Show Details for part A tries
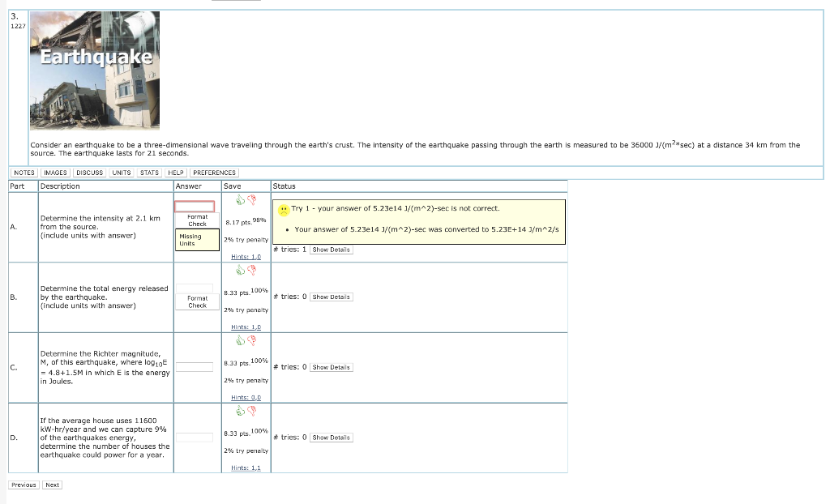The image size is (830, 504). click(331, 250)
